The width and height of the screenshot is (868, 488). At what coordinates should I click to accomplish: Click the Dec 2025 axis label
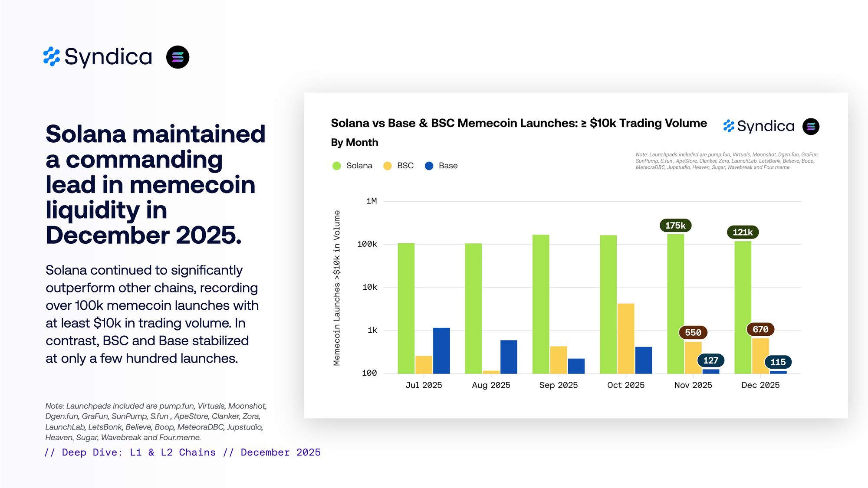760,385
